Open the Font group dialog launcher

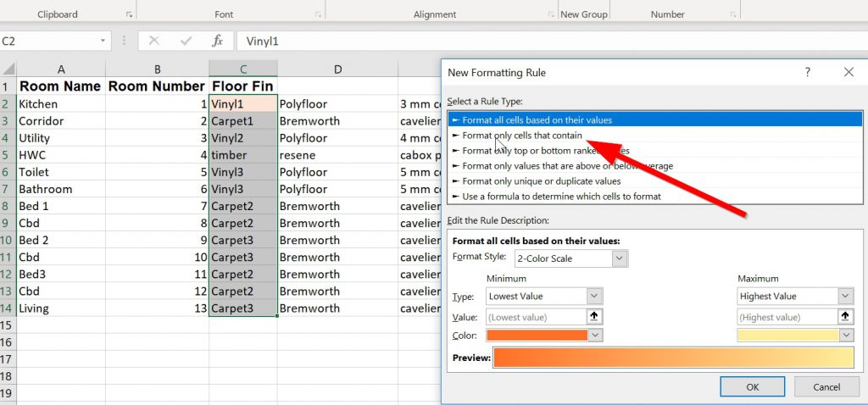318,14
